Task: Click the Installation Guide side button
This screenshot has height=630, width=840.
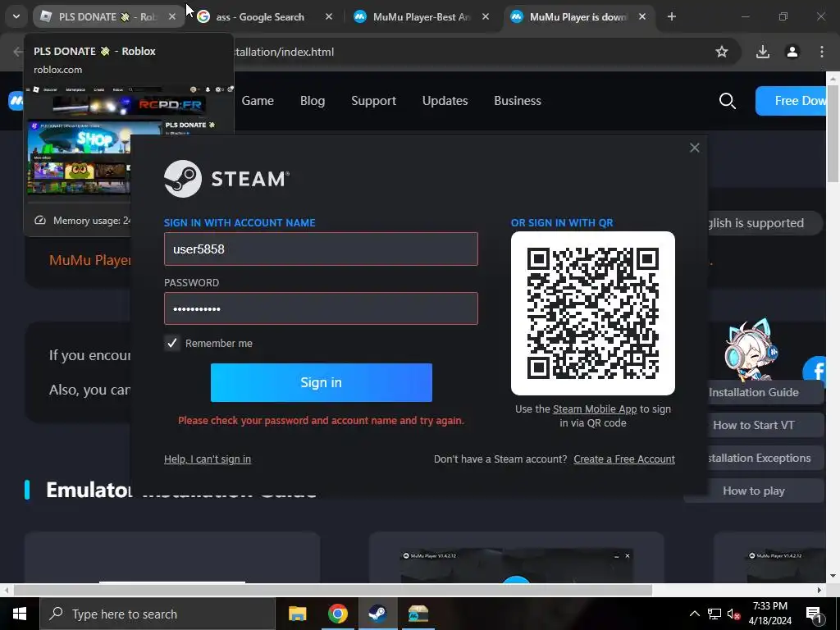Action: 765,392
